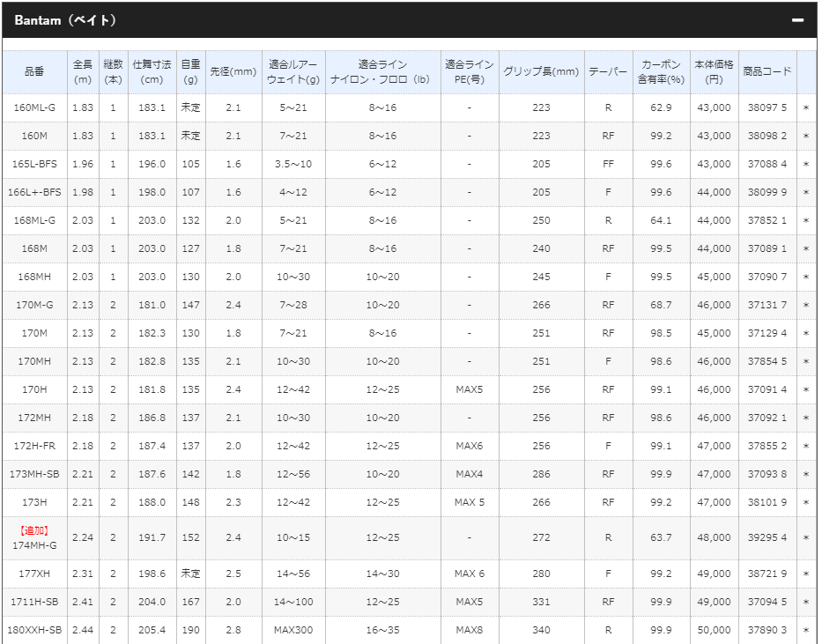Click the 品番 column header
The image size is (822, 644).
[33, 72]
